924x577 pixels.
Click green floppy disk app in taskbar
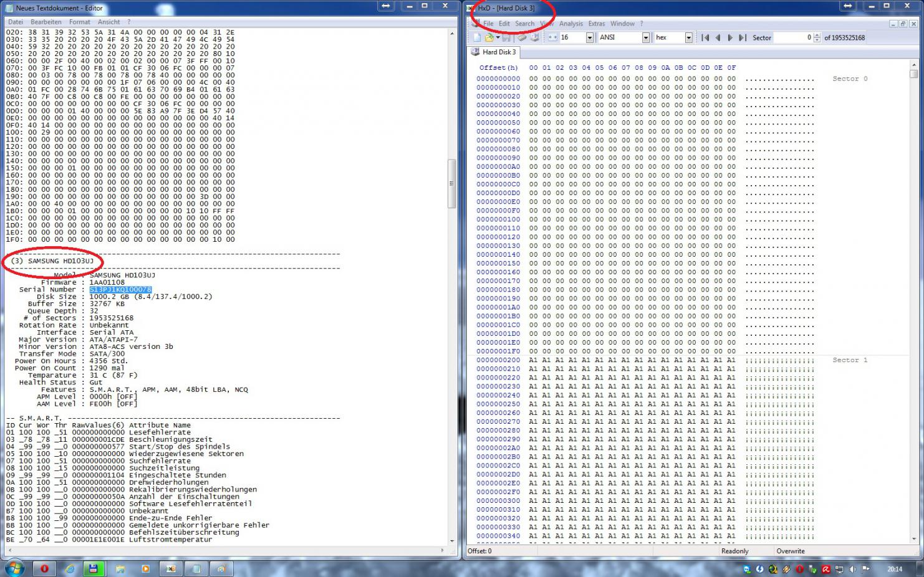(x=94, y=568)
